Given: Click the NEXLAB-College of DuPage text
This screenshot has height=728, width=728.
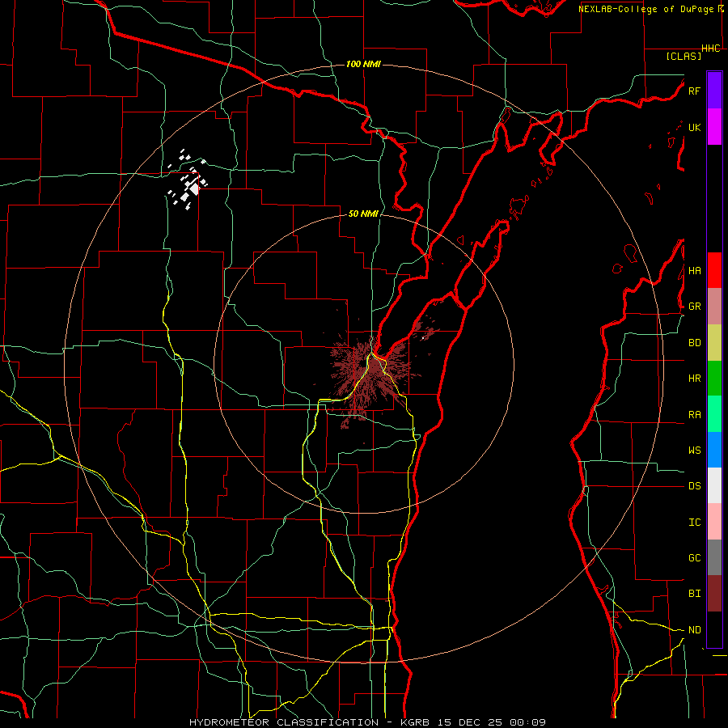Looking at the screenshot, I should click(x=647, y=9).
